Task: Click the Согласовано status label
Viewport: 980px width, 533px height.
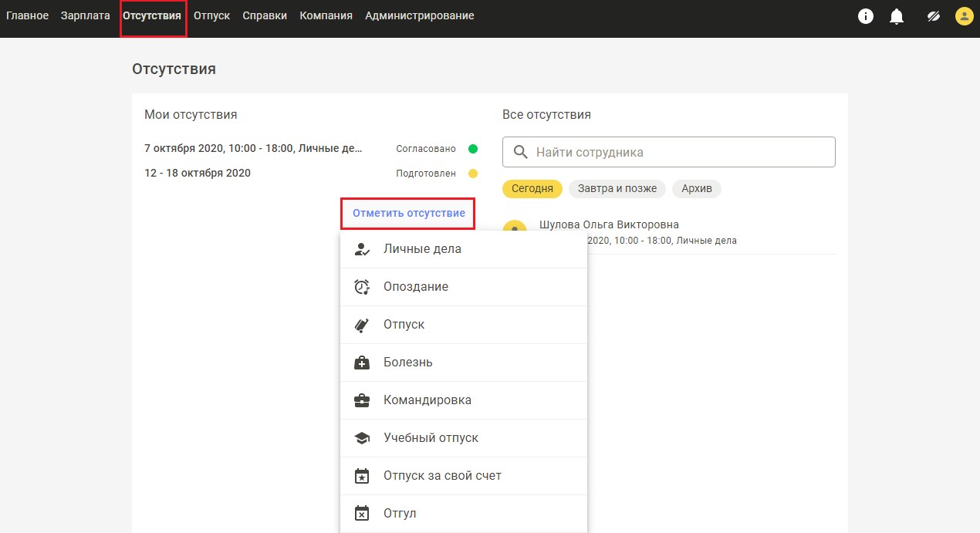Action: (x=426, y=149)
